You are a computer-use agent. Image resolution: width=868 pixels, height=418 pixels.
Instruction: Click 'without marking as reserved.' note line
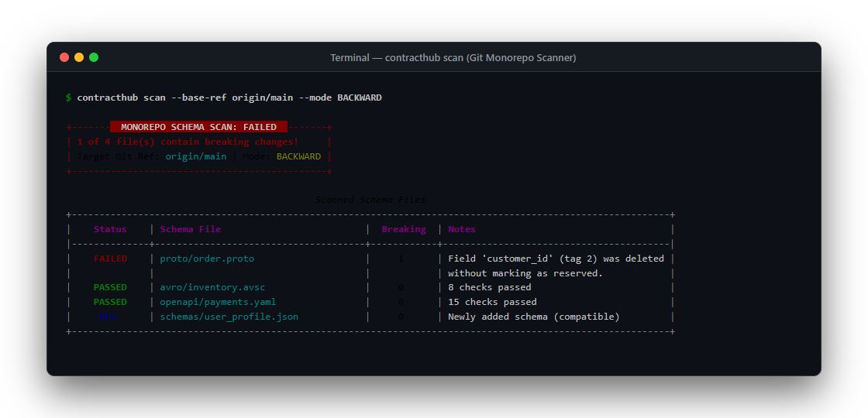(x=525, y=273)
